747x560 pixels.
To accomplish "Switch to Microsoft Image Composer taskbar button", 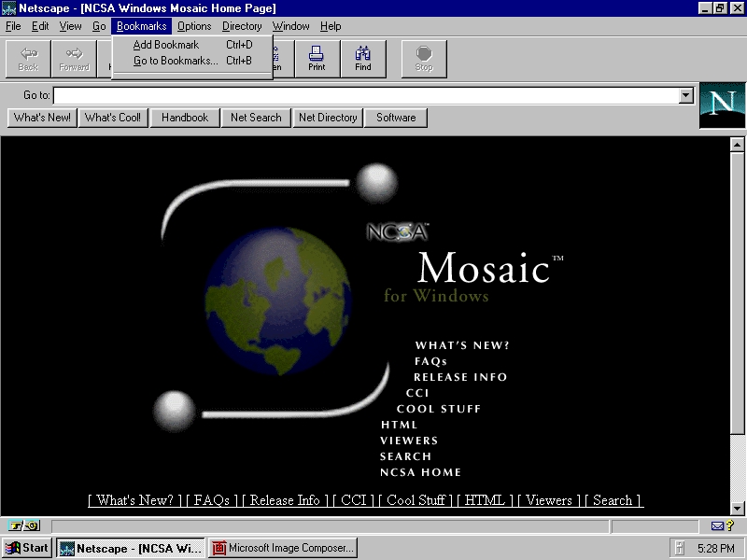I will point(283,548).
